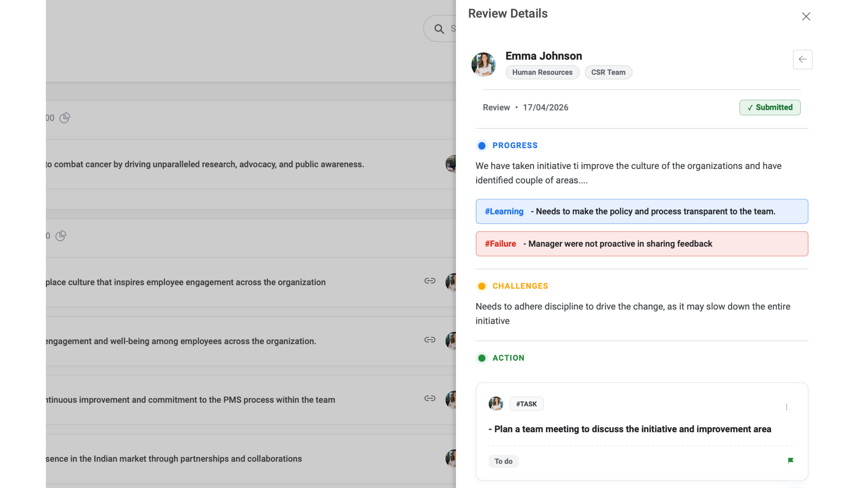Image resolution: width=868 pixels, height=488 pixels.
Task: Open the three-dot menu on the task card
Action: pyautogui.click(x=787, y=407)
